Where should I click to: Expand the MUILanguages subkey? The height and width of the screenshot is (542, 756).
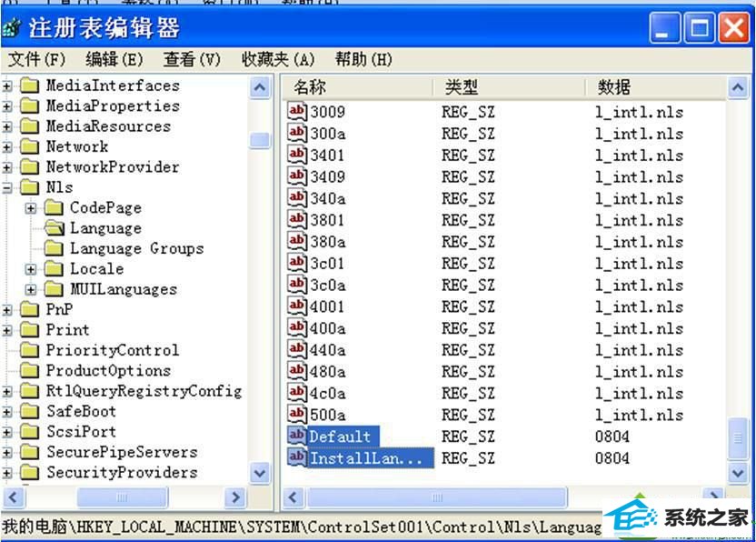coord(31,289)
